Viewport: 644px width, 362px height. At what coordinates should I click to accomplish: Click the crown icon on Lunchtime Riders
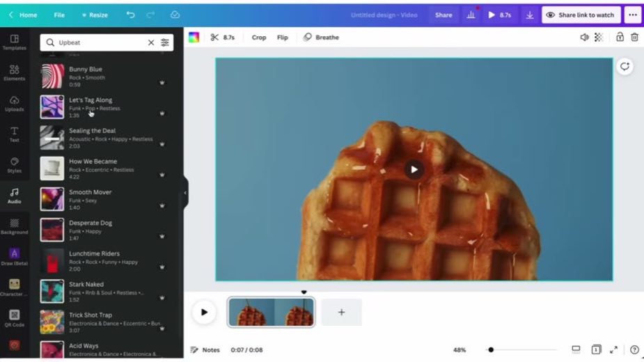[x=162, y=267]
